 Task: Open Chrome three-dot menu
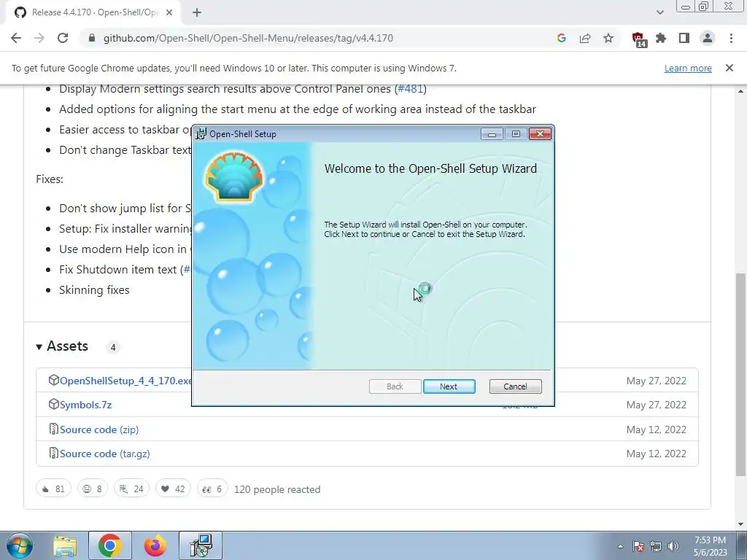pos(731,38)
